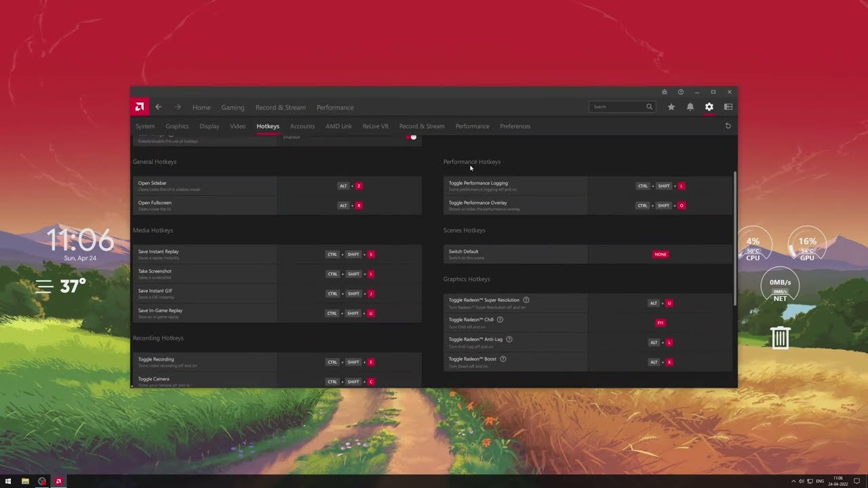Edit Toggle Performance Logging hotkey binding
The width and height of the screenshot is (868, 488).
click(x=660, y=186)
